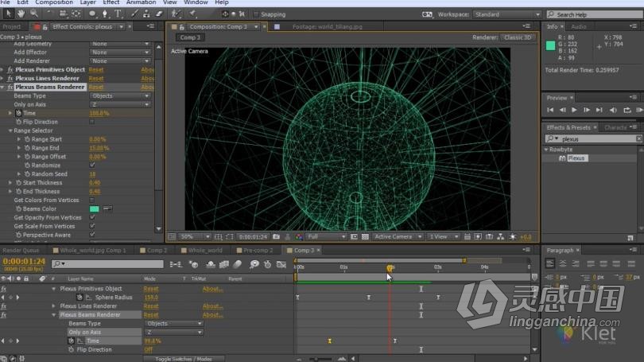644x362 pixels.
Task: Click Toggle Switches / Modes button
Action: pyautogui.click(x=184, y=359)
